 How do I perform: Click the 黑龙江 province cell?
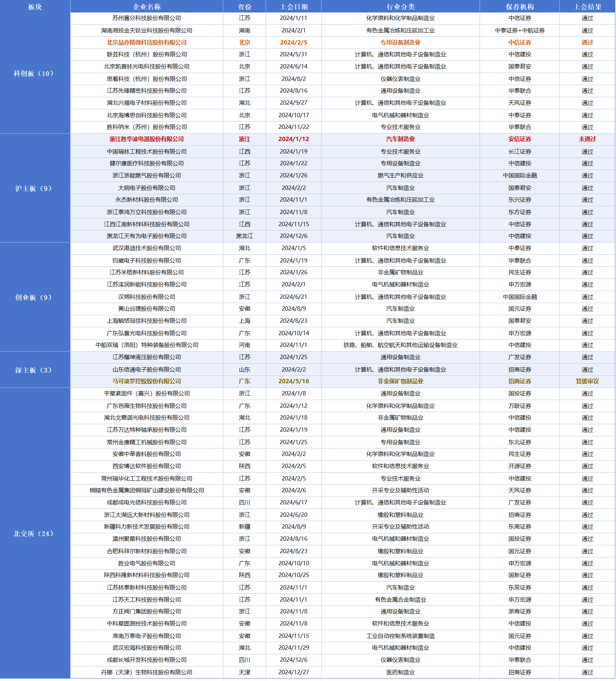click(x=244, y=236)
